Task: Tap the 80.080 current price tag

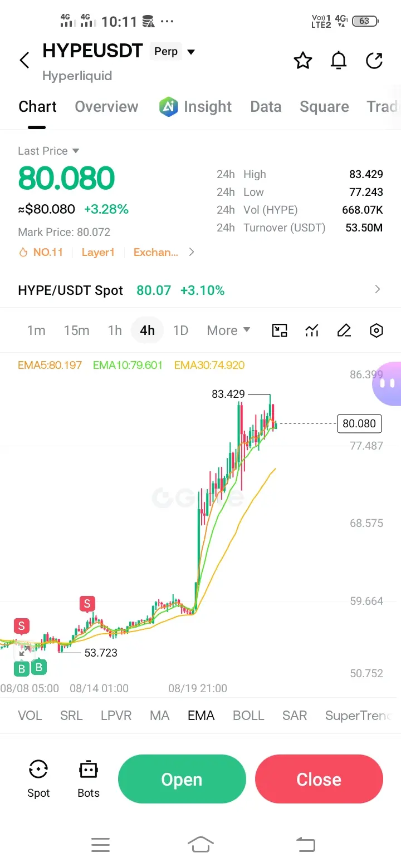Action: 359,423
